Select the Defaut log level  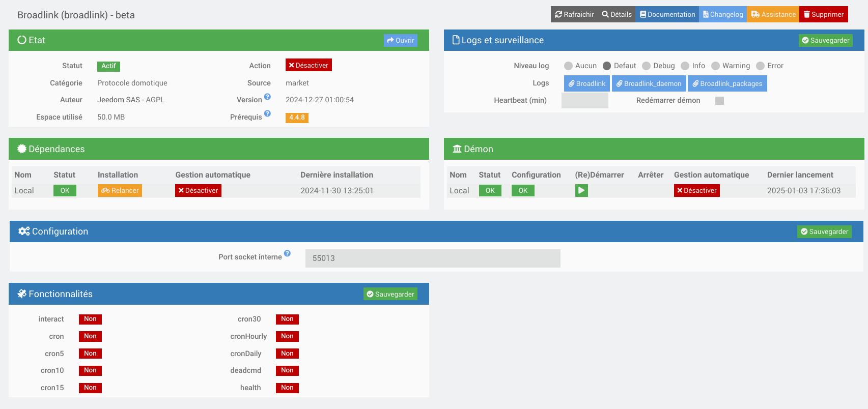click(607, 66)
